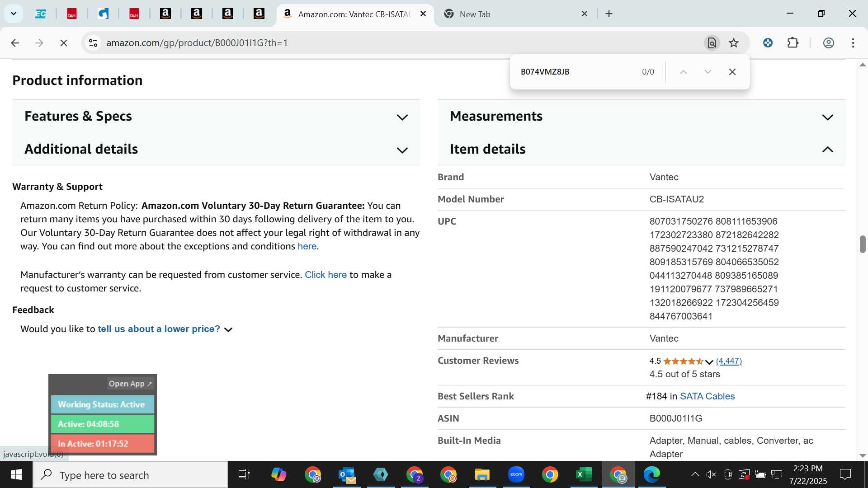This screenshot has height=488, width=868.
Task: Expand the Measurements section
Action: click(x=642, y=117)
